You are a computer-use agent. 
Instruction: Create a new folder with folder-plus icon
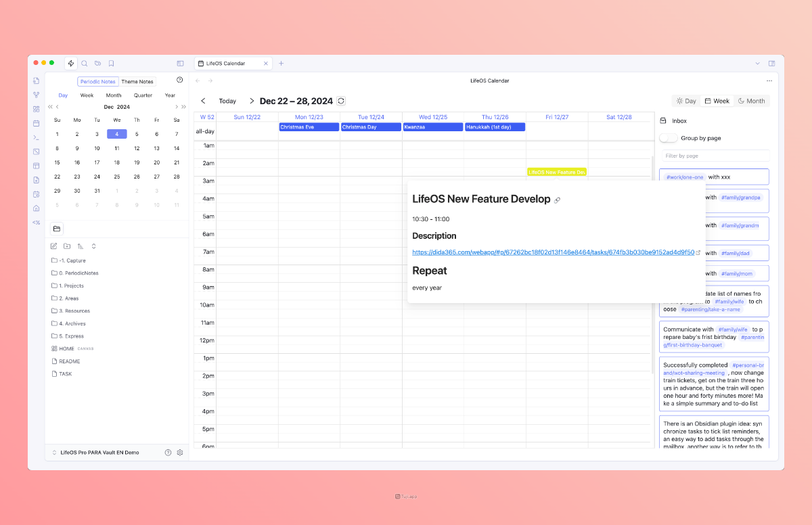[67, 246]
